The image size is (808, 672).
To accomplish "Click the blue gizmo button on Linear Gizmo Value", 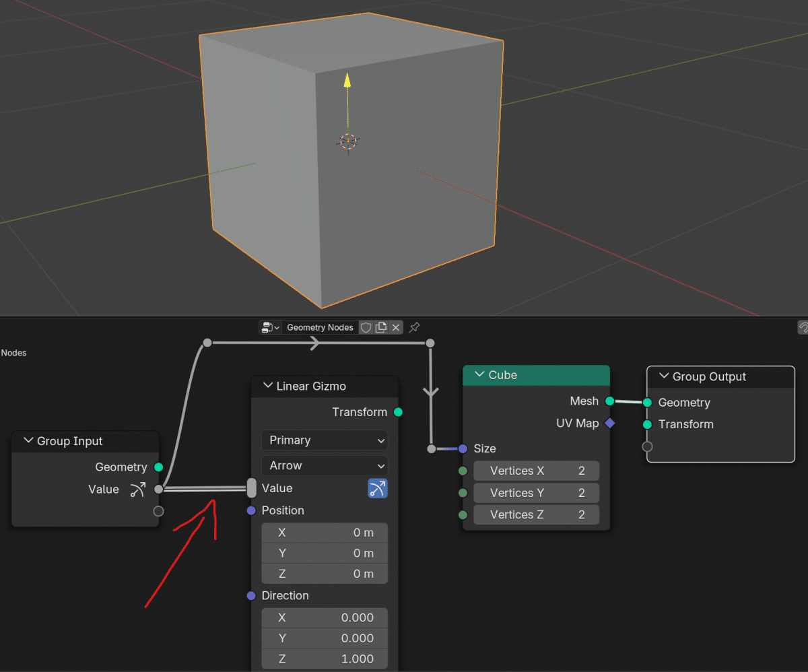I will (x=377, y=488).
